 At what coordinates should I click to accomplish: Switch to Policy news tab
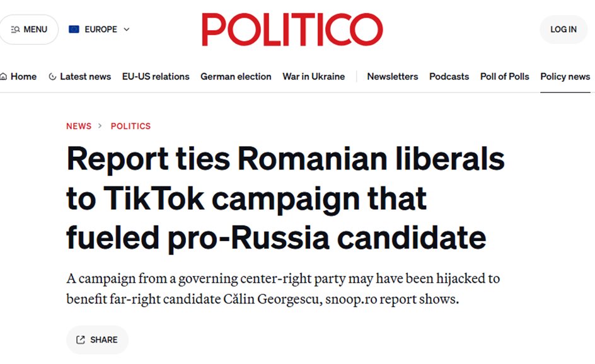click(565, 77)
